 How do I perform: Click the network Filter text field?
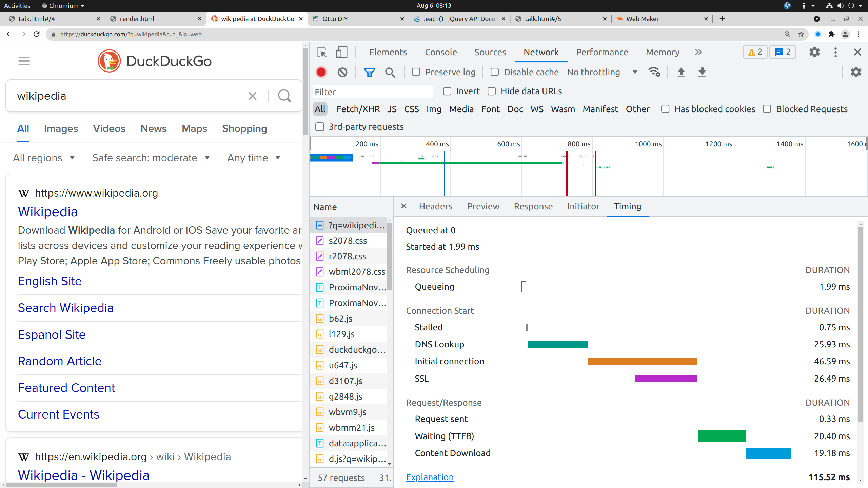[372, 92]
